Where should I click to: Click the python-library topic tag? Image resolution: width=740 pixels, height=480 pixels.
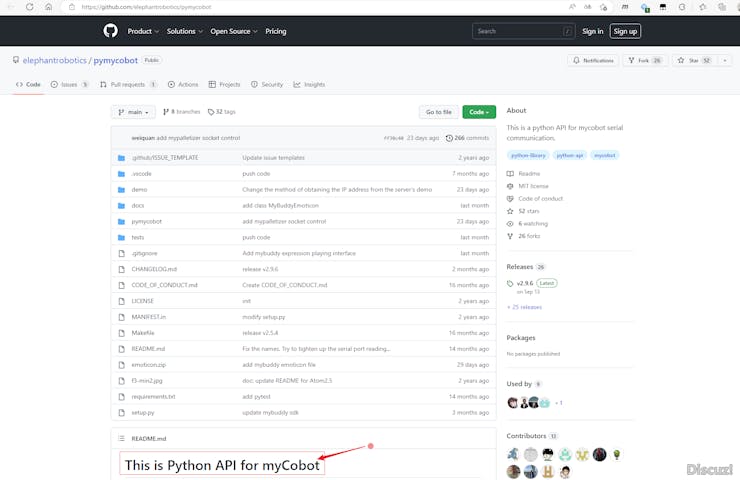528,155
